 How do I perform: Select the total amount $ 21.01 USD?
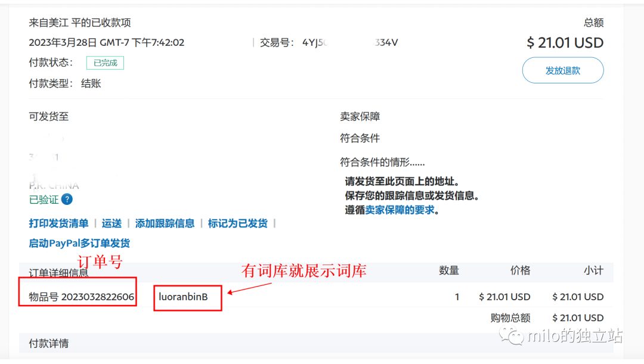pyautogui.click(x=565, y=43)
